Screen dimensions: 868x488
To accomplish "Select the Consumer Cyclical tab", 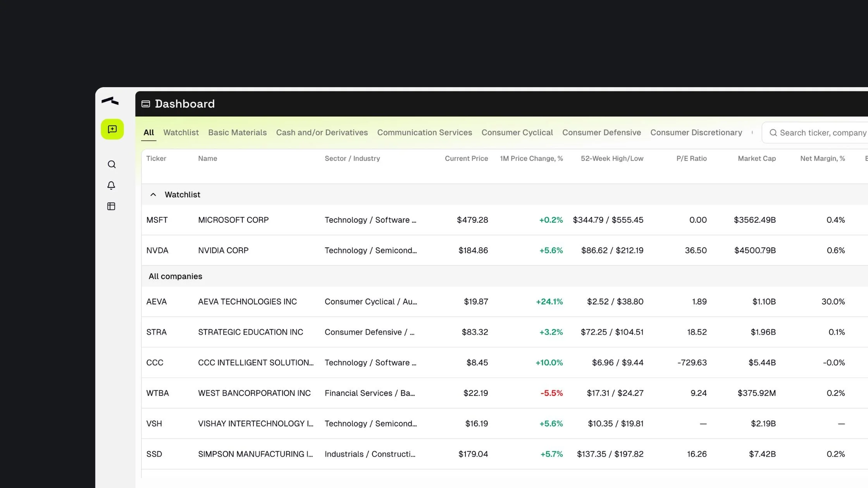I will [x=517, y=132].
